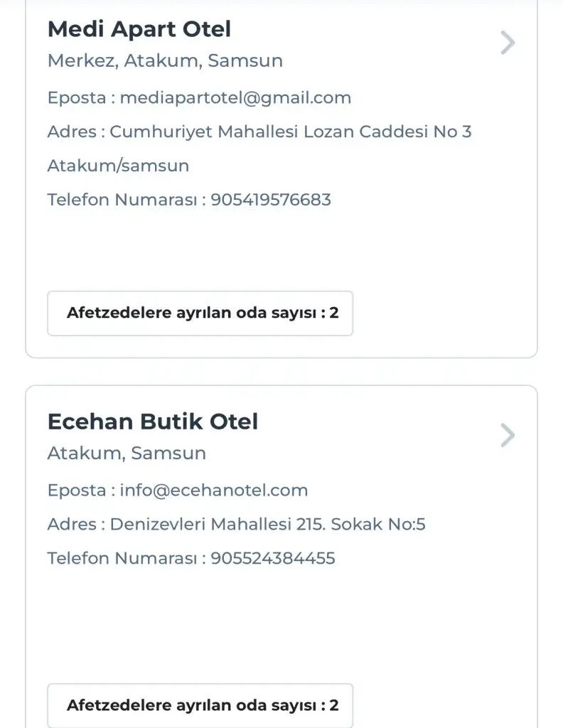Image resolution: width=563 pixels, height=728 pixels.
Task: Tap phone number 905419576683
Action: pyautogui.click(x=271, y=200)
